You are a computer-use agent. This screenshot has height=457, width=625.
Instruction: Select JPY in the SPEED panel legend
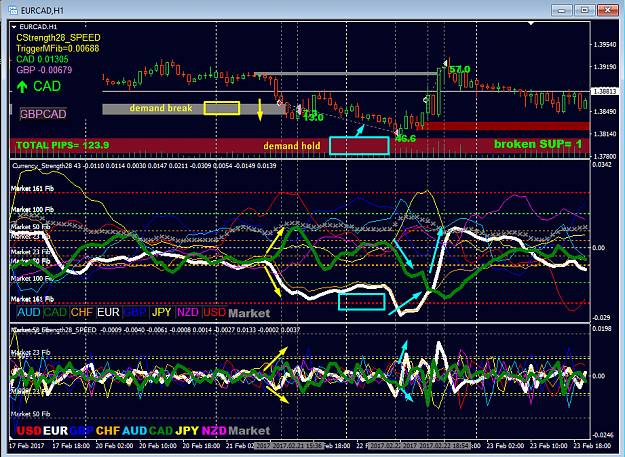[x=187, y=431]
